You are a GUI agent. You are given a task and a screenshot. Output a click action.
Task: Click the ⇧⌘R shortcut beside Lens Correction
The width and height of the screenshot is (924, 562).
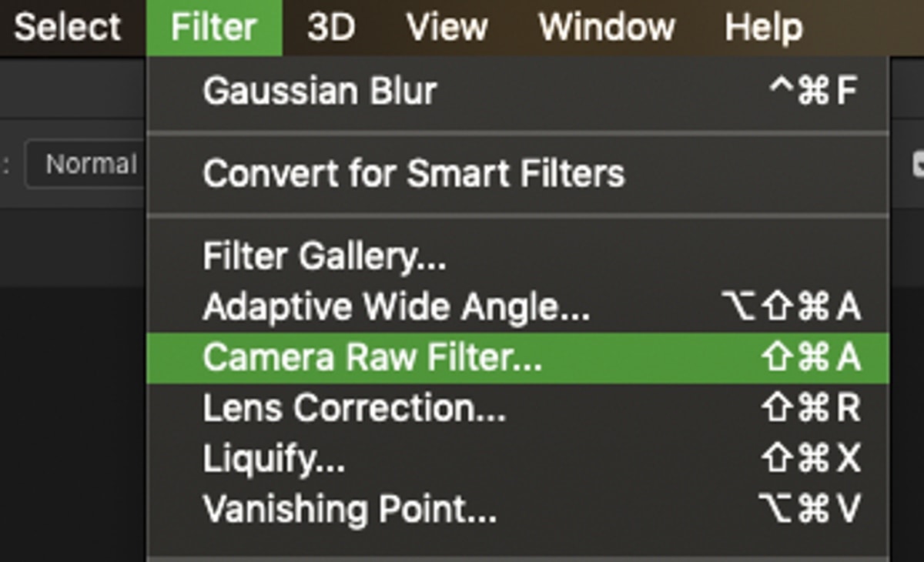point(811,409)
